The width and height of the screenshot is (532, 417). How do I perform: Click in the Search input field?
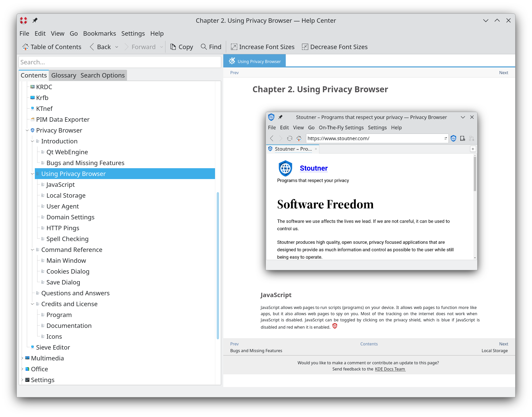(120, 62)
